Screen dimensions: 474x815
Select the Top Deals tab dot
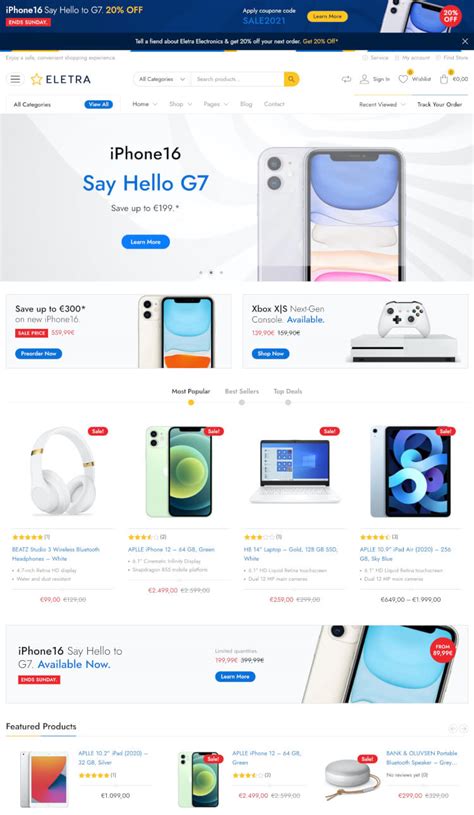click(x=288, y=402)
